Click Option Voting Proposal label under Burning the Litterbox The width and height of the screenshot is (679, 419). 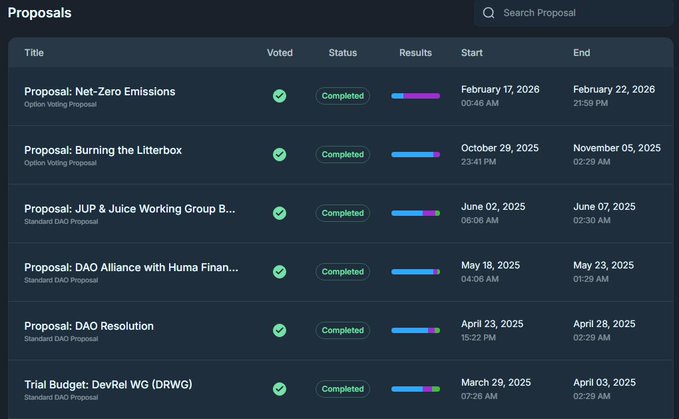(60, 163)
